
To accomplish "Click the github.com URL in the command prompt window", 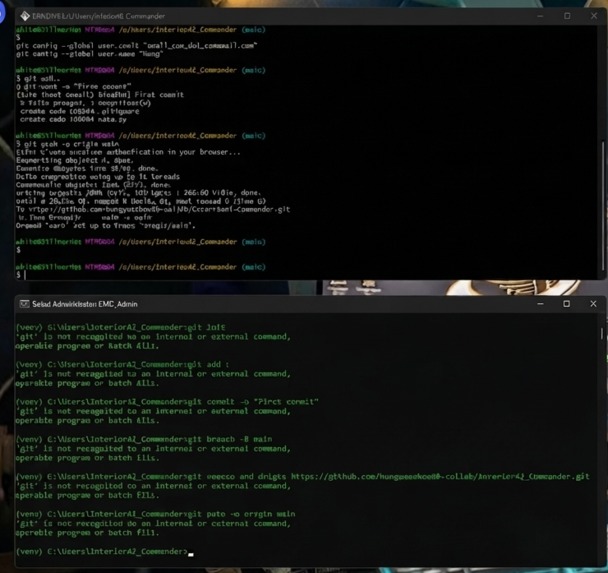I will [x=440, y=476].
